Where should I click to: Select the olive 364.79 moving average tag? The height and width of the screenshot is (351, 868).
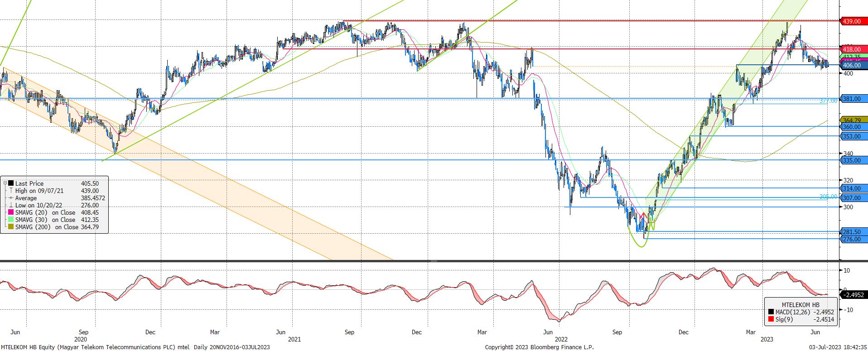tap(853, 120)
